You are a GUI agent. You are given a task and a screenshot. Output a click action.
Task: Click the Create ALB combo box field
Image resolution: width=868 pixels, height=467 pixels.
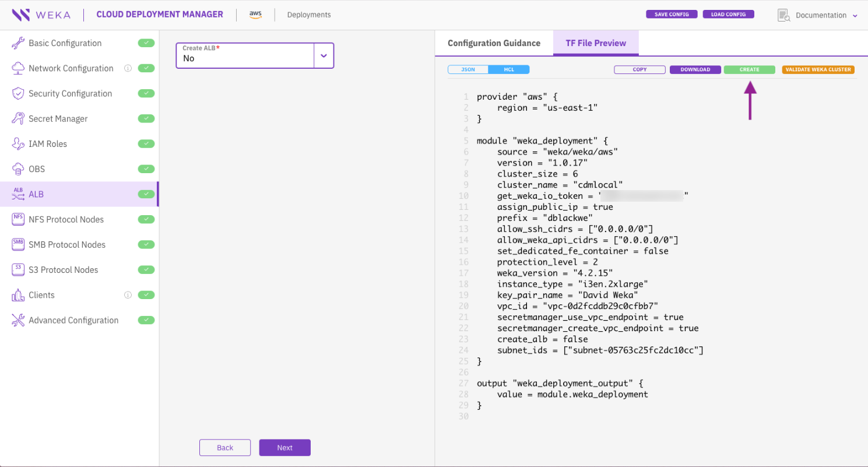[x=245, y=56]
